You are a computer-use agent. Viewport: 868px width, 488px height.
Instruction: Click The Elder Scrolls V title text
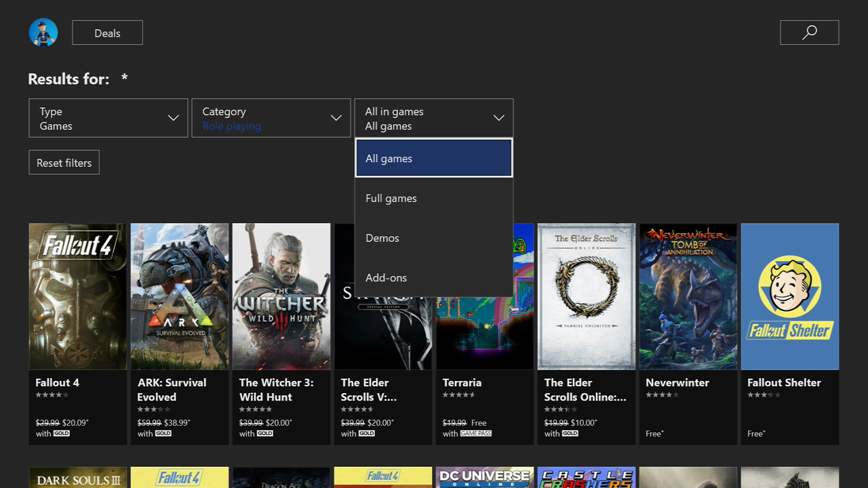point(369,390)
